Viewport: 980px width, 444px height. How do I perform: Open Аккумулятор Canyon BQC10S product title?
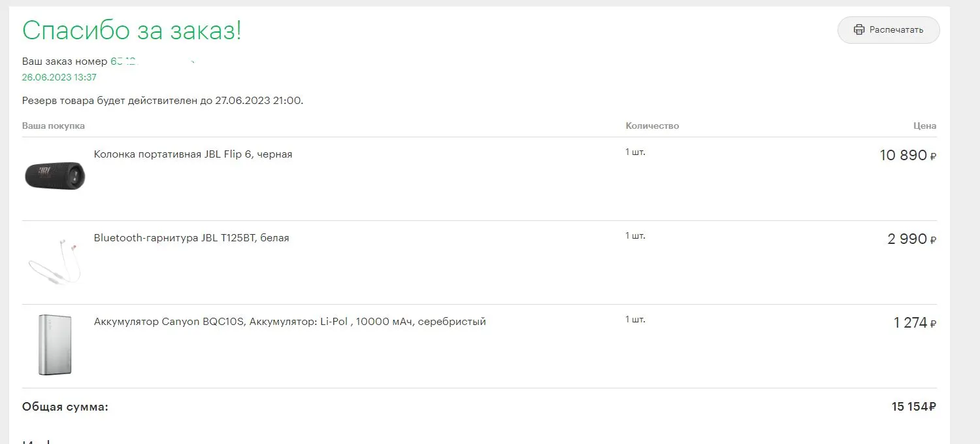click(290, 322)
